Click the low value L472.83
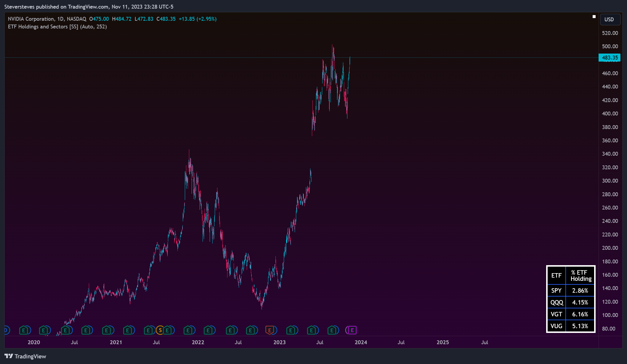Screen dimensions: 627x364 pos(144,19)
